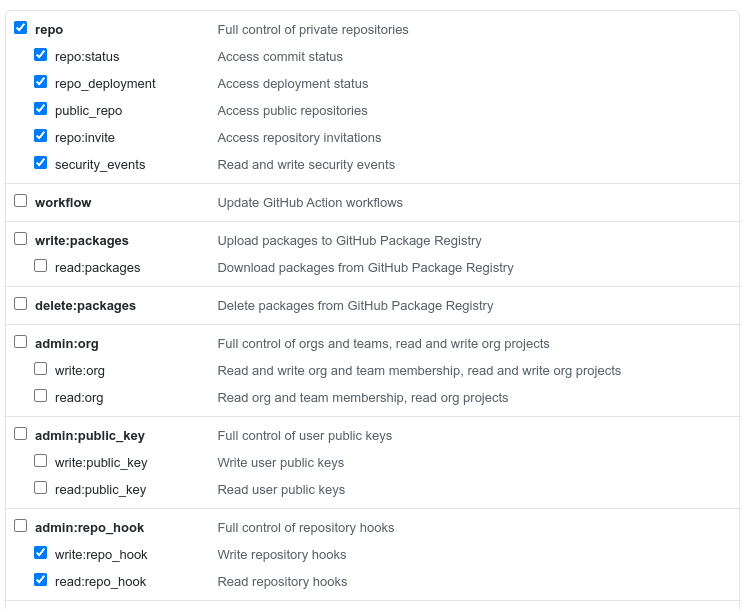
Task: Click the workflow scope label
Action: point(63,203)
